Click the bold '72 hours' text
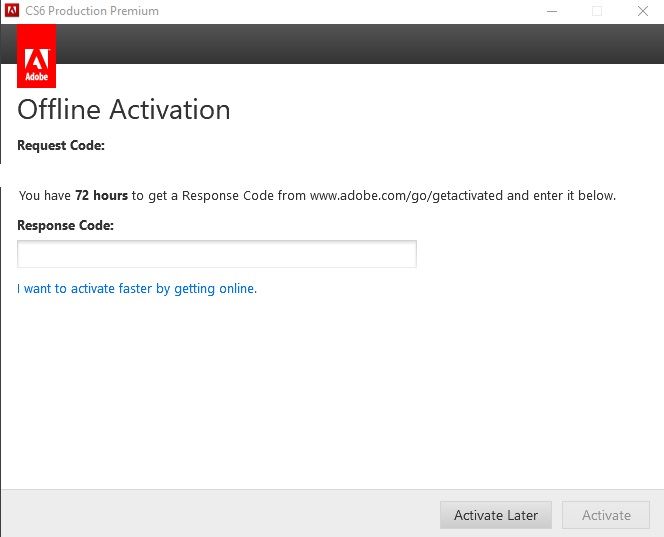The width and height of the screenshot is (664, 537). pyautogui.click(x=101, y=195)
